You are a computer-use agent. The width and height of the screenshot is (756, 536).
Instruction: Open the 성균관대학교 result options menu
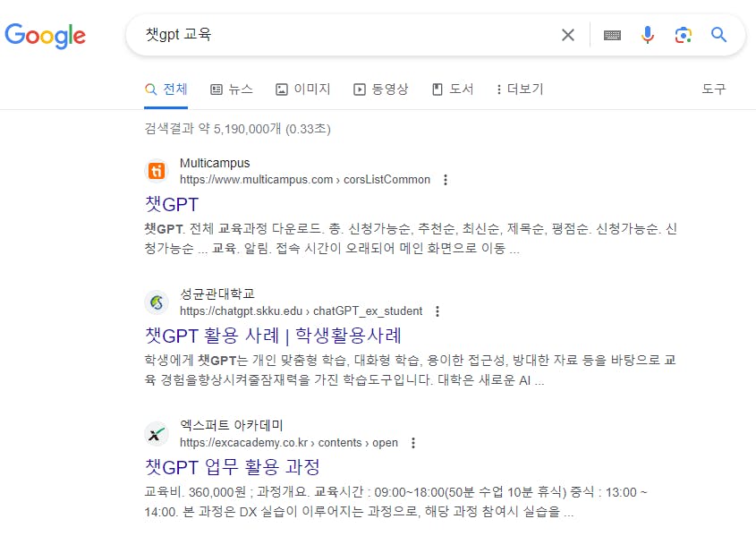[x=437, y=311]
